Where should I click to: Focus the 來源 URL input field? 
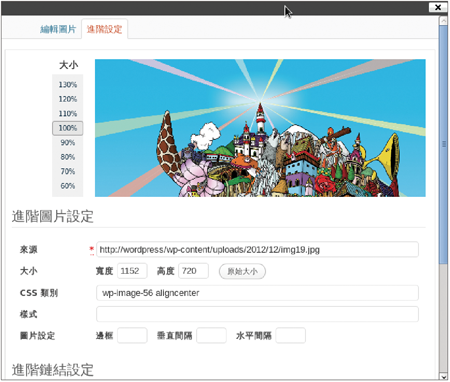[x=257, y=249]
